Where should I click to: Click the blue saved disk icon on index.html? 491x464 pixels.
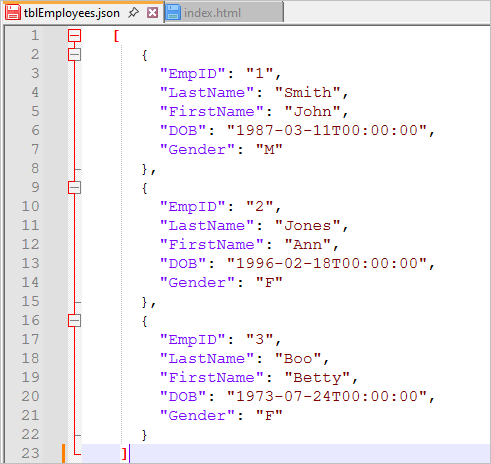(x=173, y=12)
